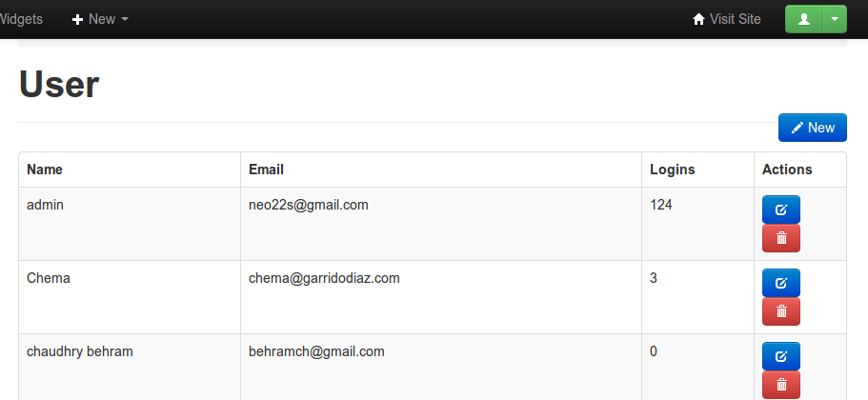This screenshot has height=400, width=868.
Task: Edit chaudhry behram user entry
Action: click(781, 356)
